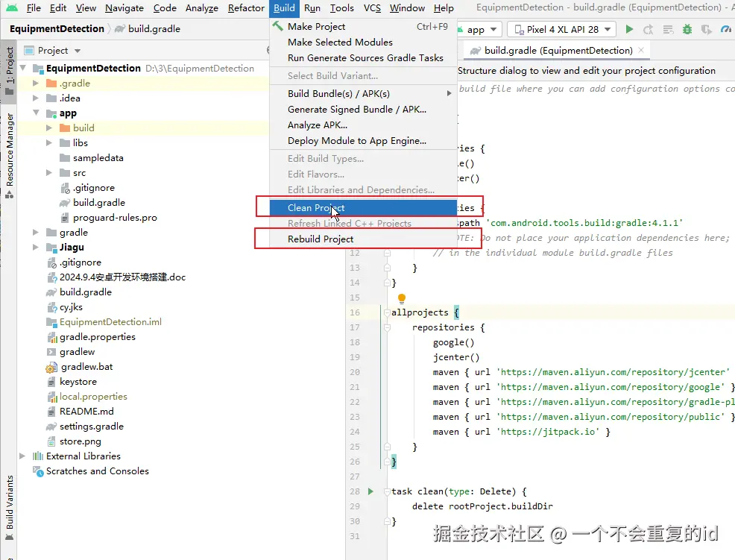Click the store.png image file icon
Viewport: 735px width, 560px height.
(x=51, y=441)
